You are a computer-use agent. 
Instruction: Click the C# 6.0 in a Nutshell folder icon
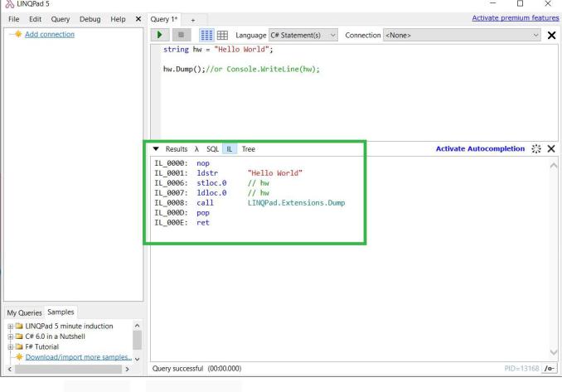pos(19,336)
